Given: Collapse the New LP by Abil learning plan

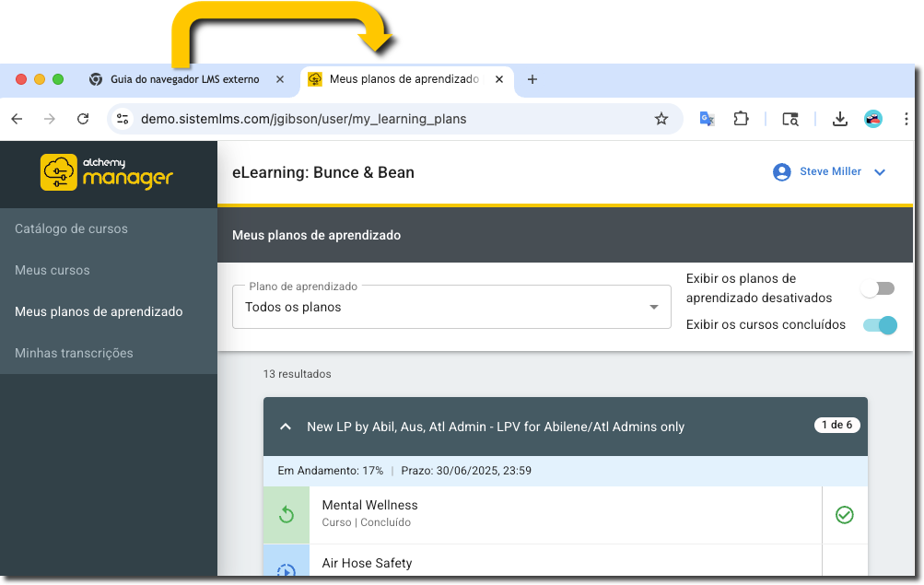Looking at the screenshot, I should point(286,427).
